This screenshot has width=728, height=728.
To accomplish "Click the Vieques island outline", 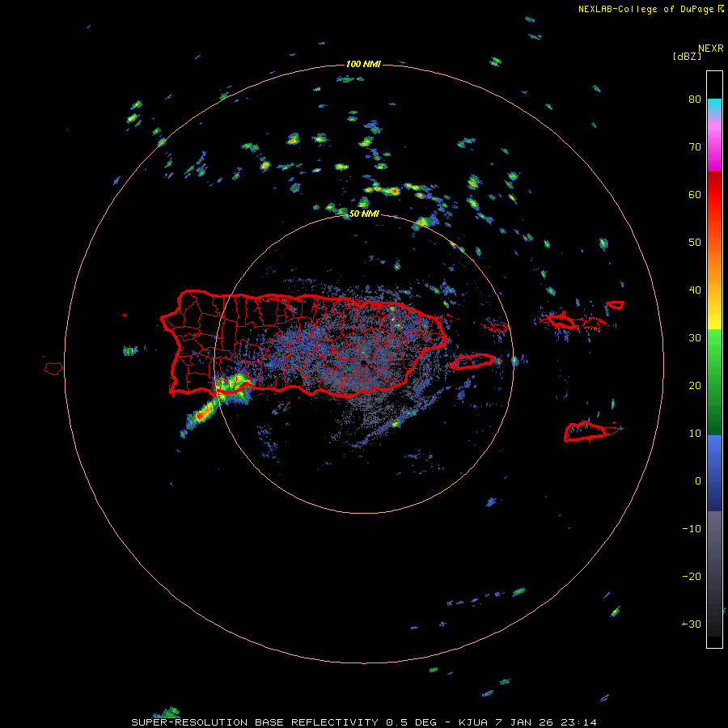I will point(472,362).
